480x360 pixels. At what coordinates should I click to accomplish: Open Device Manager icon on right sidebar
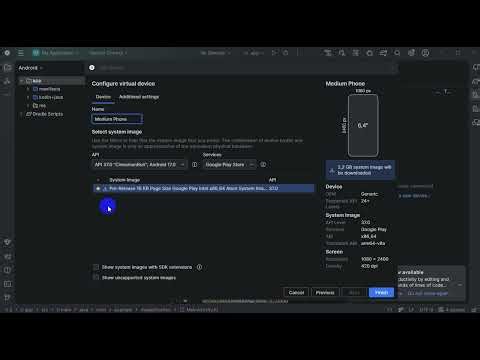[x=476, y=95]
